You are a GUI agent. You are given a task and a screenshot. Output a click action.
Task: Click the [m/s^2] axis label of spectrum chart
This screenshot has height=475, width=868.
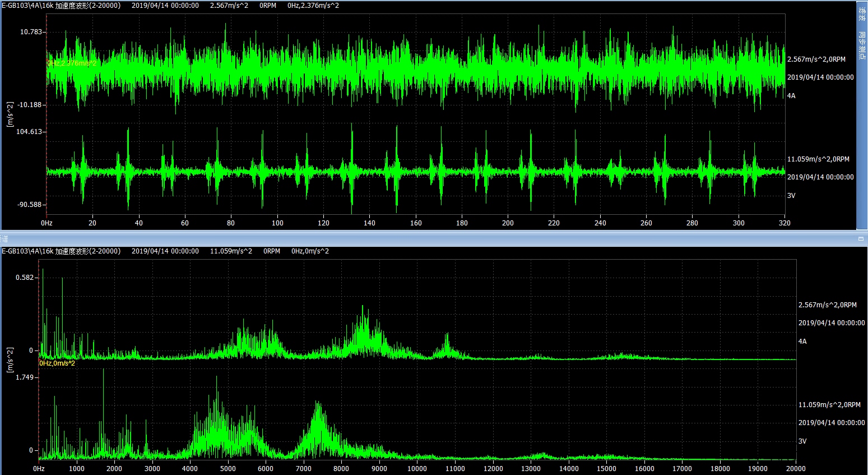[x=10, y=360]
